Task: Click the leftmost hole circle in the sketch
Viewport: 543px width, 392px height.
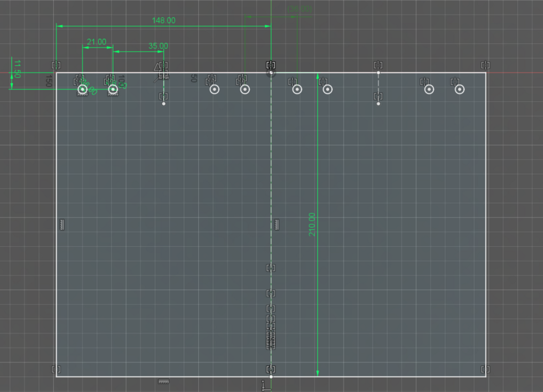Action: 82,90
